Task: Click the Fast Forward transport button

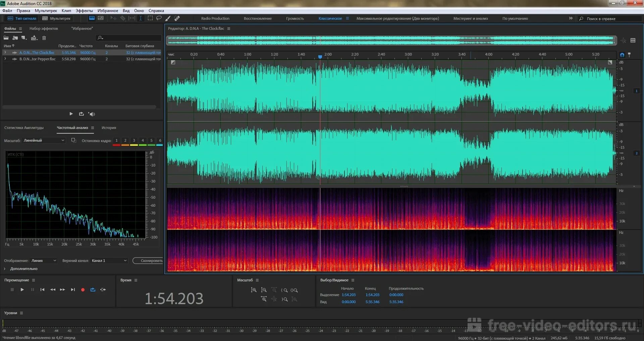Action: [63, 290]
